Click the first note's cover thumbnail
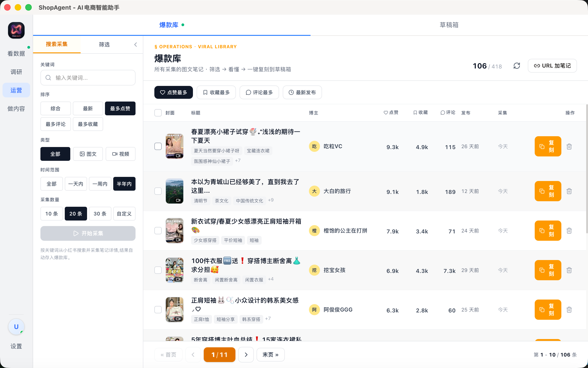Screen dimensions: 588x368 (x=175, y=146)
